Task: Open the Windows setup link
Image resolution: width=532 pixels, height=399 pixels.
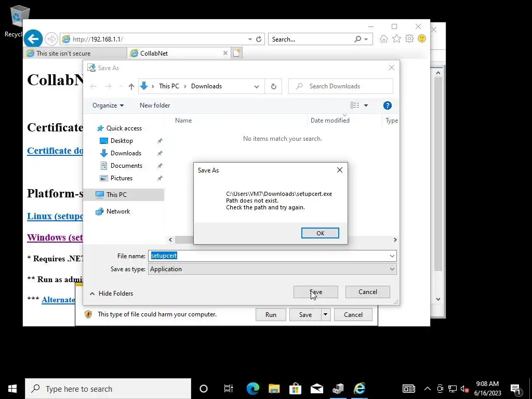Action: coord(55,237)
